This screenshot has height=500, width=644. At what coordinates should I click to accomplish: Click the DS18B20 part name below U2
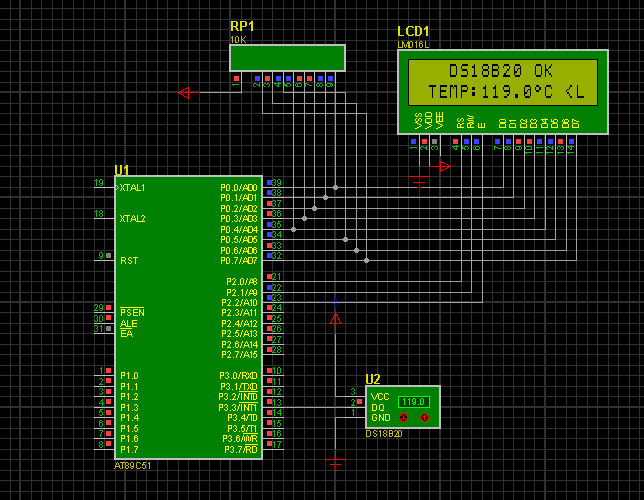click(x=384, y=434)
